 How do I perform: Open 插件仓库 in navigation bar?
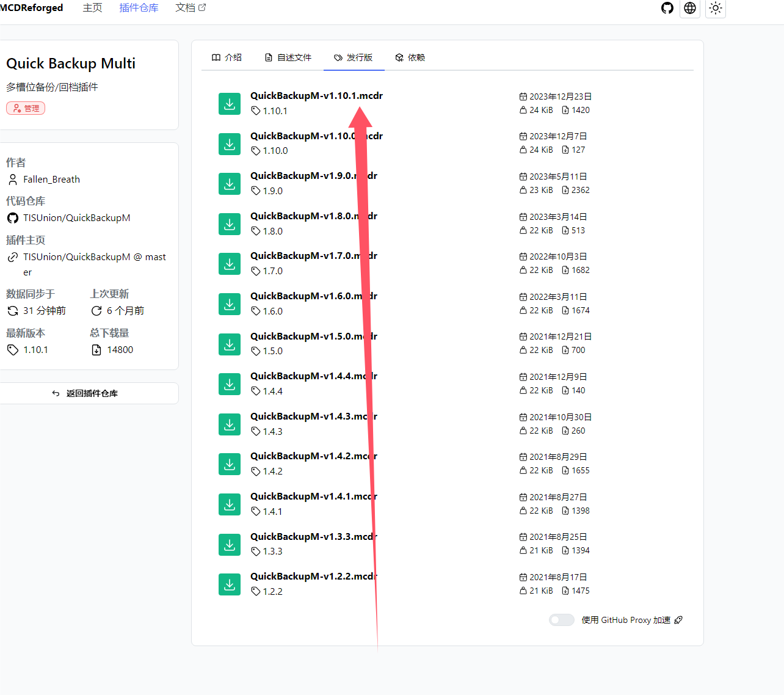(x=139, y=8)
